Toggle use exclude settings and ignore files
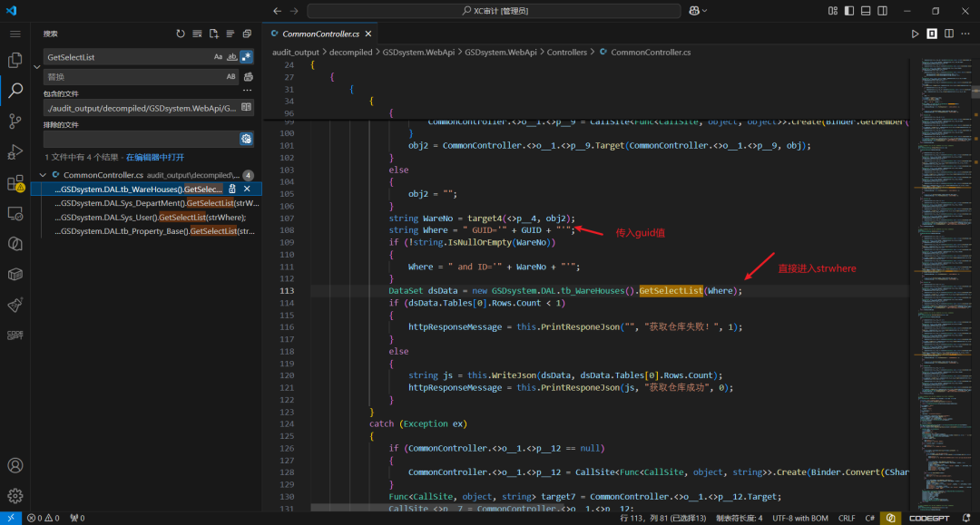980x525 pixels. (246, 139)
